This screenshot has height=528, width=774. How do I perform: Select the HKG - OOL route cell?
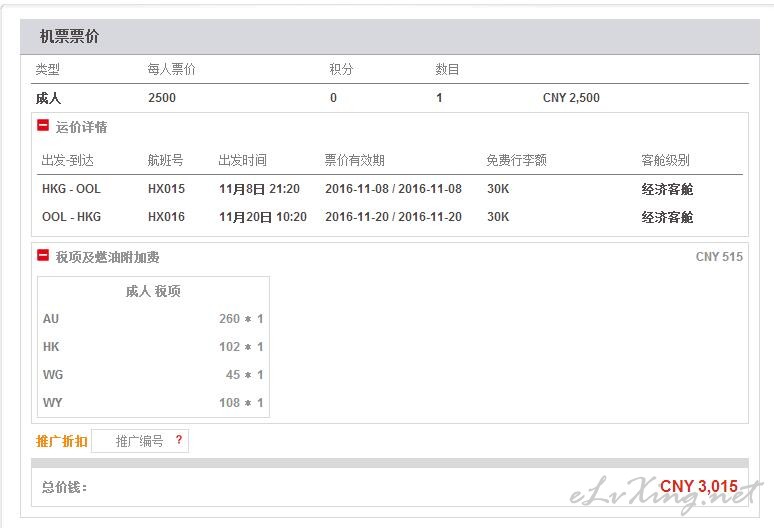[x=71, y=189]
